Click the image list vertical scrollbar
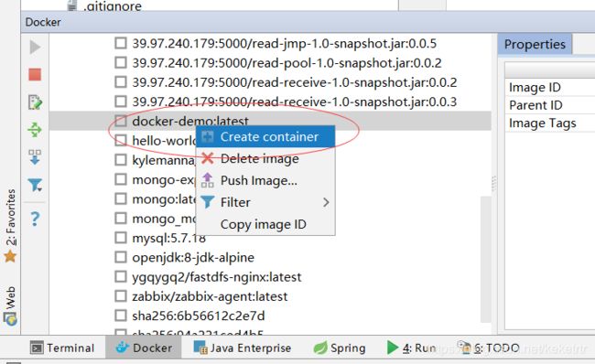The width and height of the screenshot is (595, 364). (485, 260)
